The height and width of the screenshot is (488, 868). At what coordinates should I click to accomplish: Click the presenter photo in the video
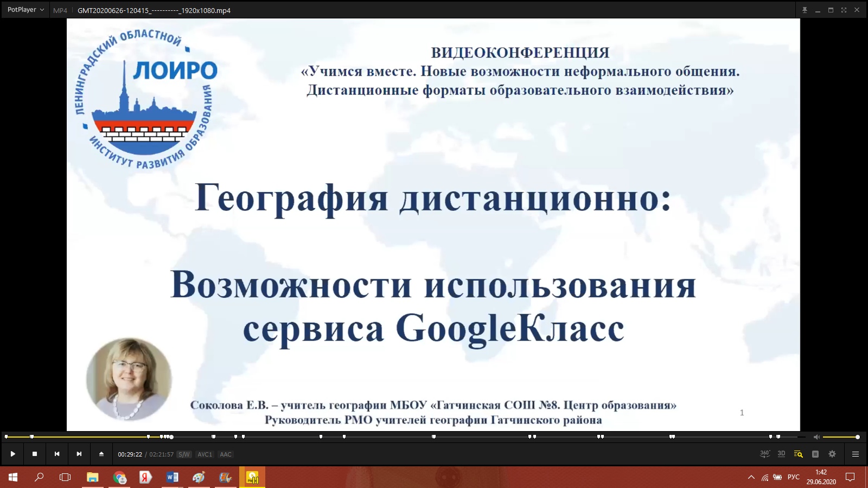[x=129, y=379]
